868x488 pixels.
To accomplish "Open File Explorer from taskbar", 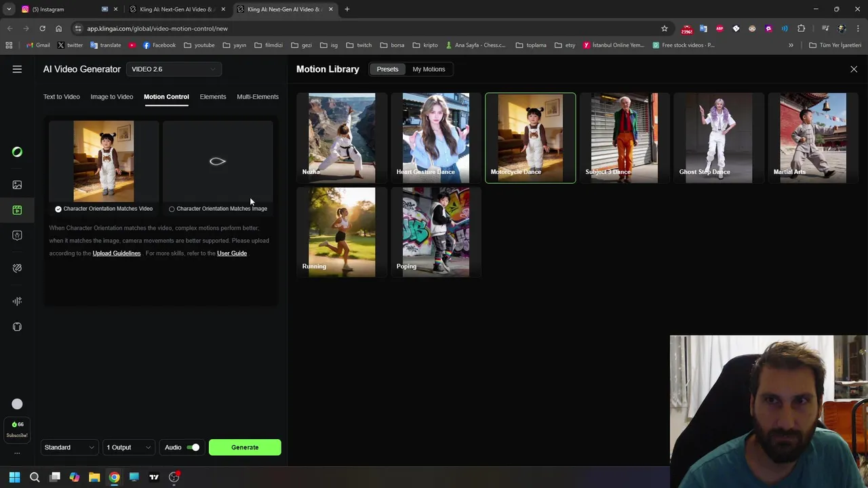I will coord(94,477).
